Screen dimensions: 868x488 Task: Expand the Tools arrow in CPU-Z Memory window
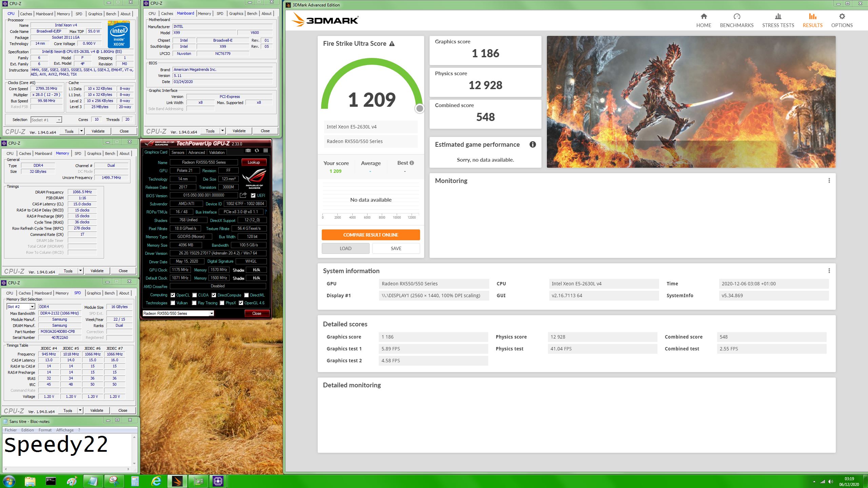click(x=80, y=271)
